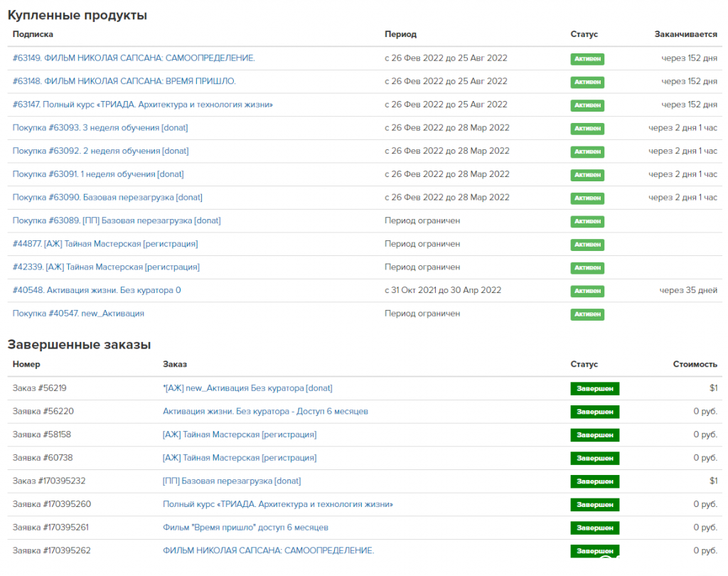This screenshot has width=728, height=576.
Task: Click the Стоимость column header
Action: click(695, 364)
